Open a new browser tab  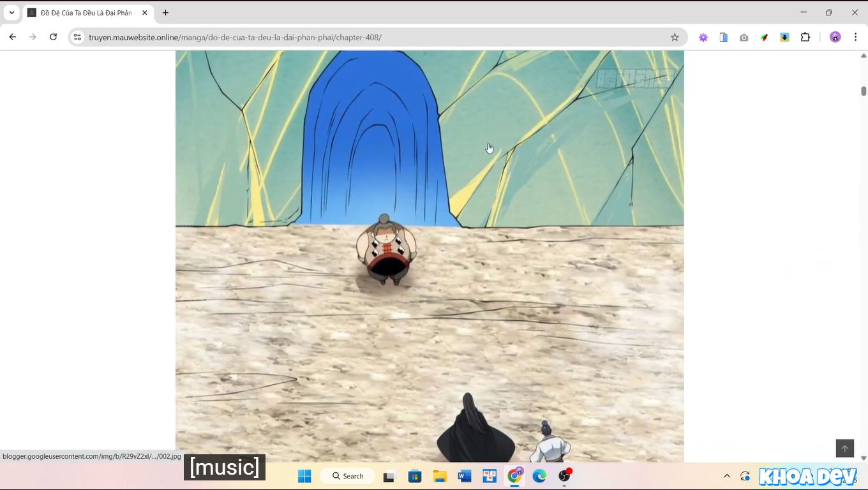(x=166, y=13)
